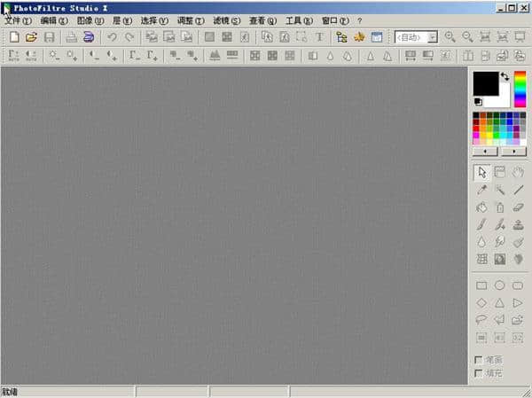This screenshot has height=398, width=532.
Task: Select the Eyedropper (pipette) tool
Action: (x=481, y=189)
